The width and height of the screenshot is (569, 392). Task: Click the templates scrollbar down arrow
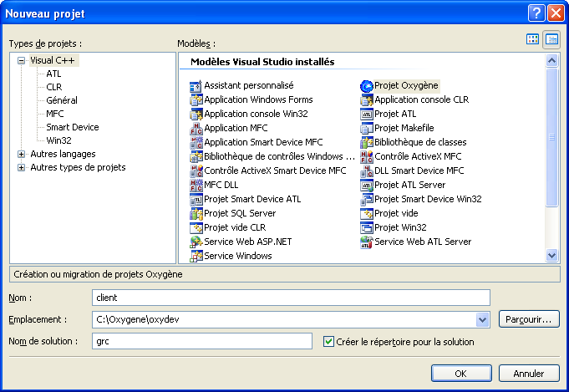pyautogui.click(x=551, y=256)
